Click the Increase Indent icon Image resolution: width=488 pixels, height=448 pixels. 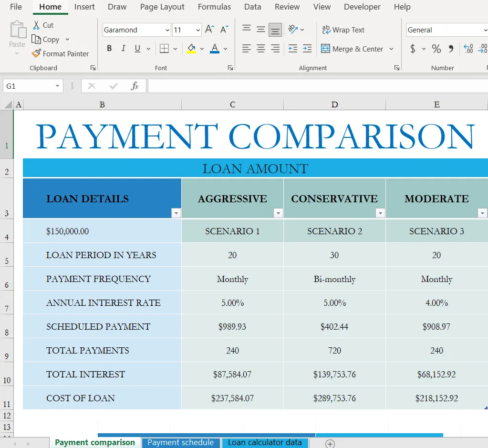307,49
